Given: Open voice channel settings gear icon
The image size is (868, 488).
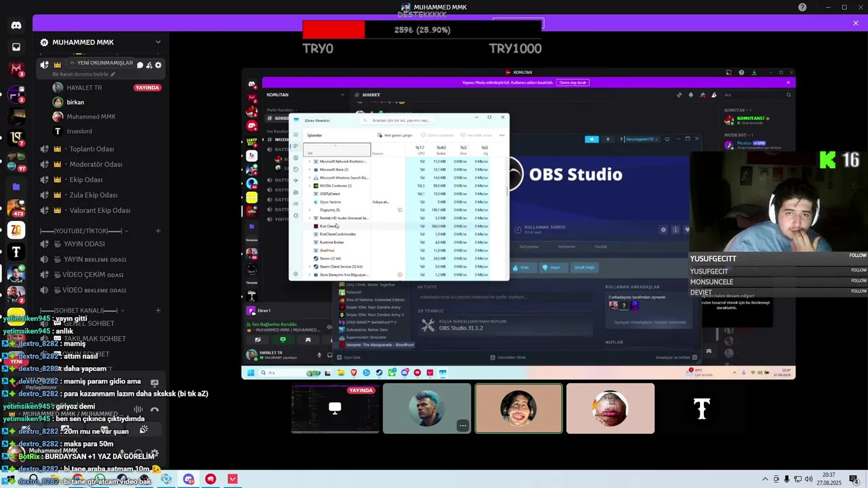Looking at the screenshot, I should click(158, 65).
